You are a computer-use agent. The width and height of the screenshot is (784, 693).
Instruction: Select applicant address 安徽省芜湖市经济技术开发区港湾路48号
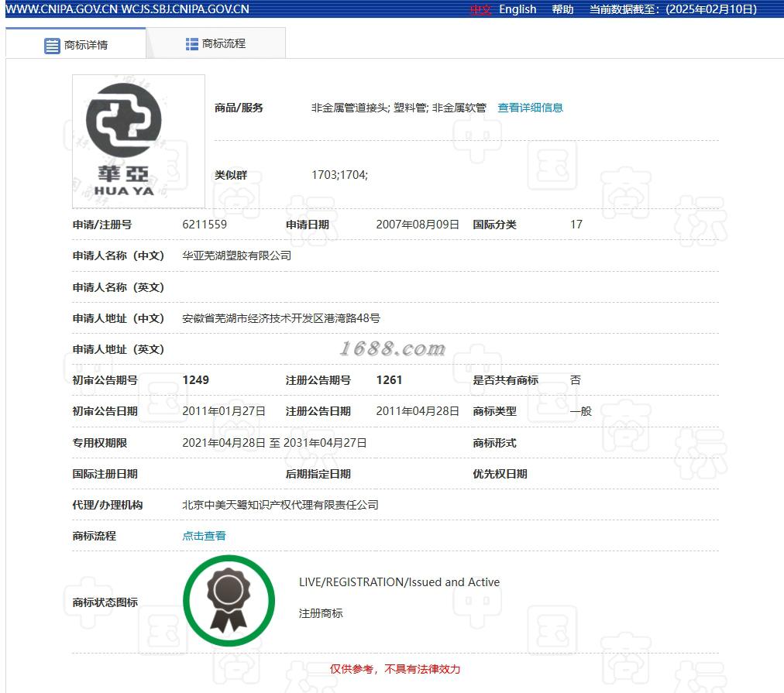tap(281, 318)
